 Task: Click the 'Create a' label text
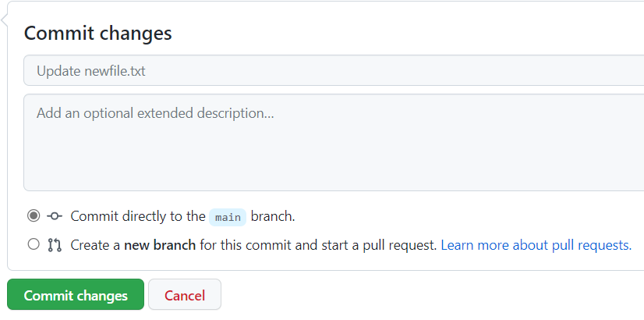click(95, 245)
